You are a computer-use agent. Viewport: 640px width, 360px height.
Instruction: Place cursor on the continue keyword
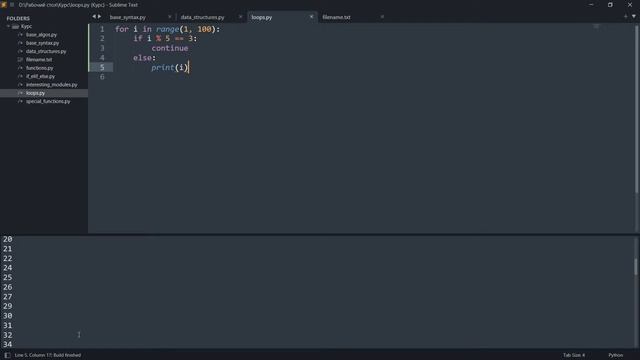click(x=170, y=48)
